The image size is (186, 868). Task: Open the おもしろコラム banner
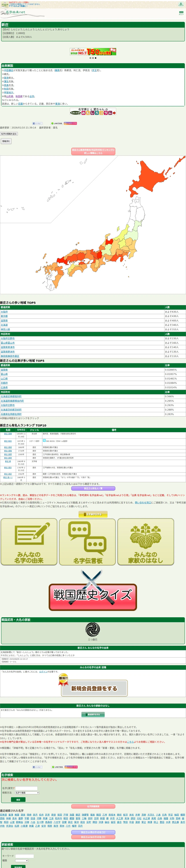[x=93, y=111]
